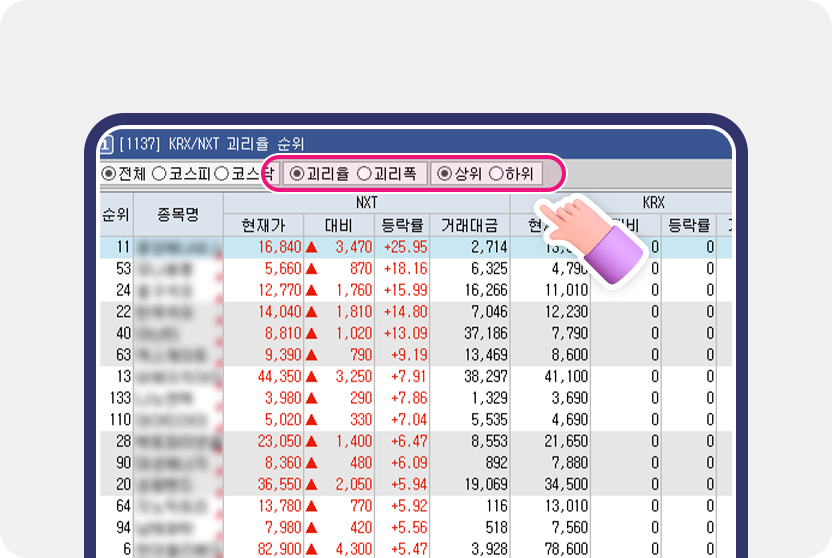The image size is (832, 558).
Task: Click the +18.16 change rate cell
Action: point(404,268)
